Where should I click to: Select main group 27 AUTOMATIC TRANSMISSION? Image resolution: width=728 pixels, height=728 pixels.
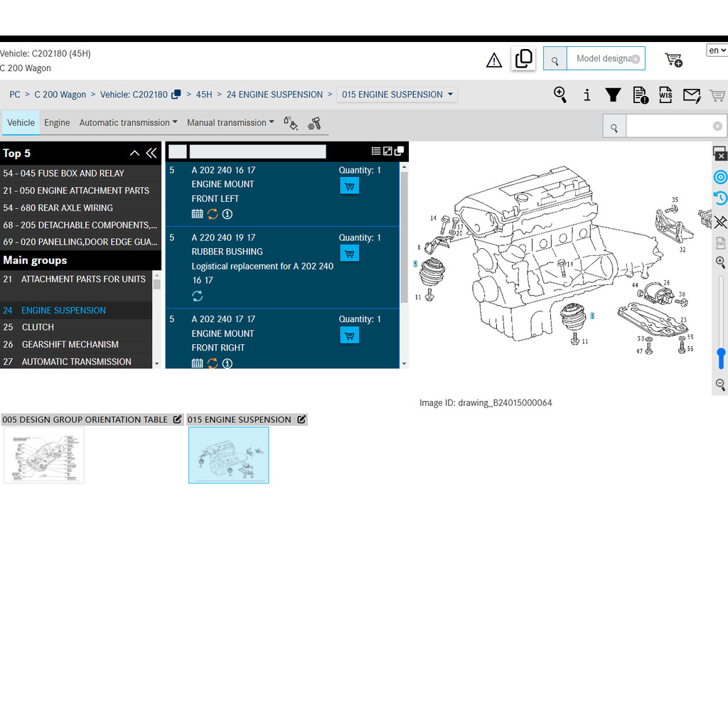(x=76, y=362)
